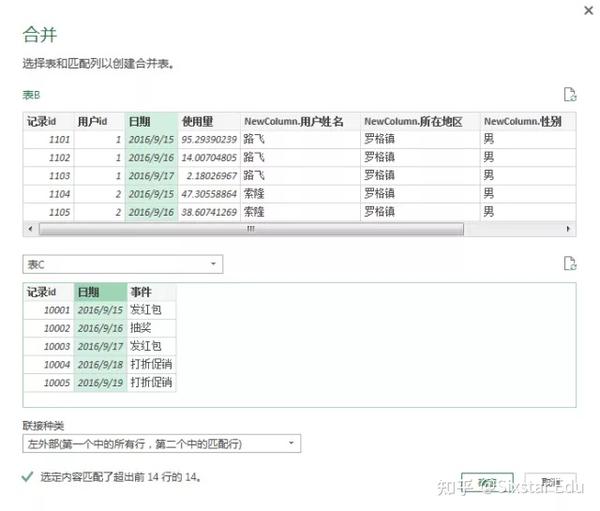Click cell 1105 in table B
600x511 pixels.
pyautogui.click(x=49, y=212)
